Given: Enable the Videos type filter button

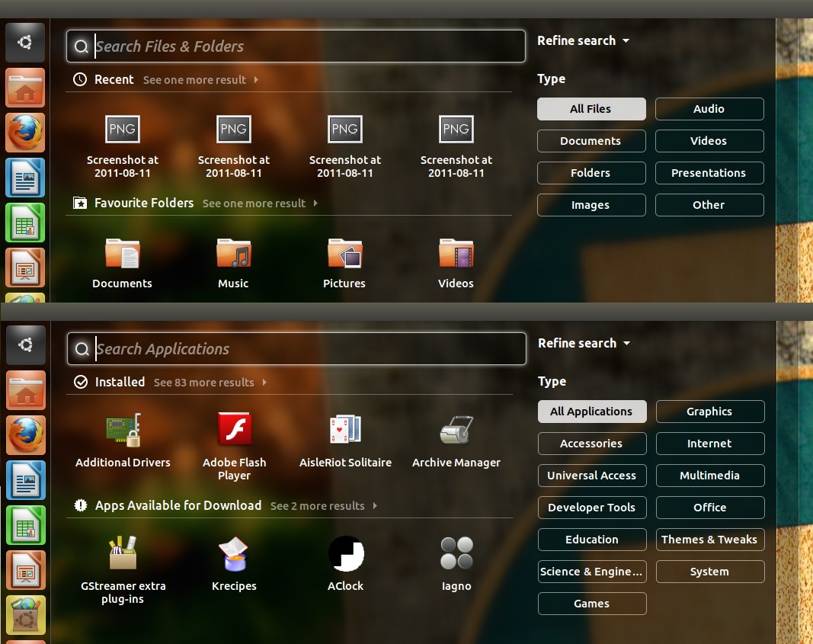Looking at the screenshot, I should click(x=709, y=141).
